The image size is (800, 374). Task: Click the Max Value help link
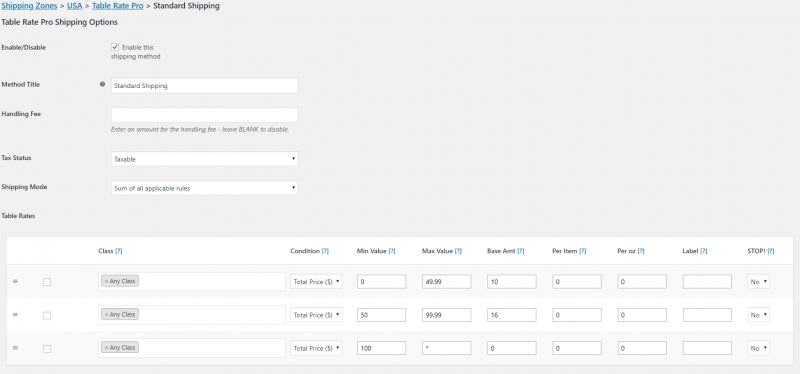pyautogui.click(x=458, y=251)
